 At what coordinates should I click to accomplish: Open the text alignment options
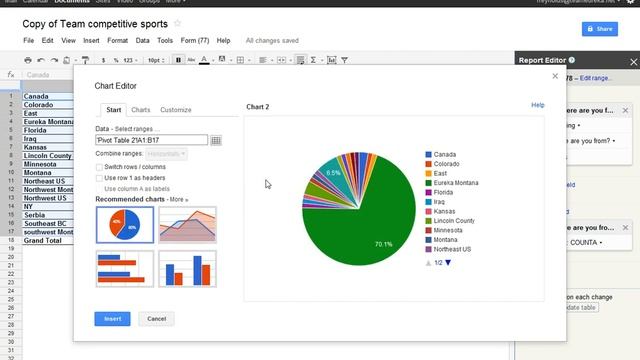pyautogui.click(x=263, y=60)
